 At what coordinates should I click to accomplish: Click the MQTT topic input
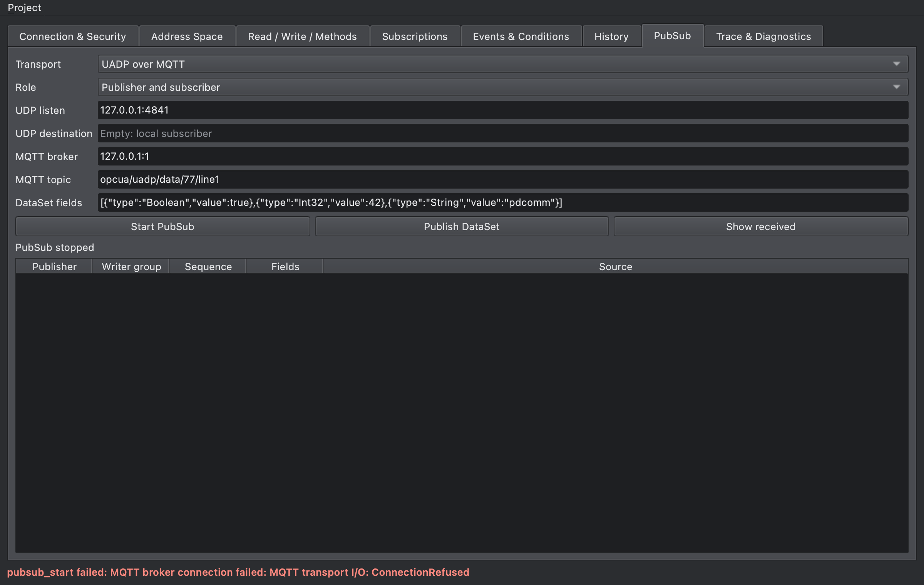tap(503, 179)
